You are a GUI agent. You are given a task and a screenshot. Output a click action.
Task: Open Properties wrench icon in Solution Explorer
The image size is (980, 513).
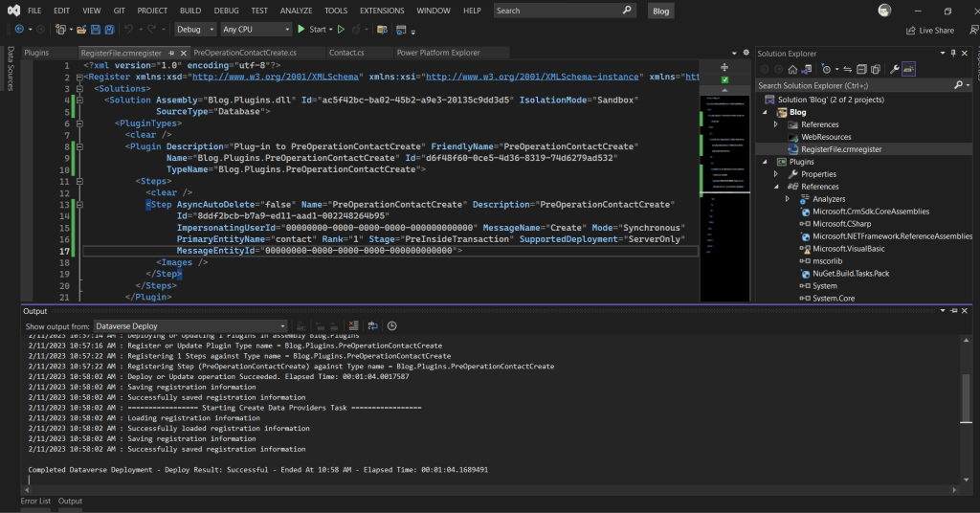pyautogui.click(x=895, y=69)
